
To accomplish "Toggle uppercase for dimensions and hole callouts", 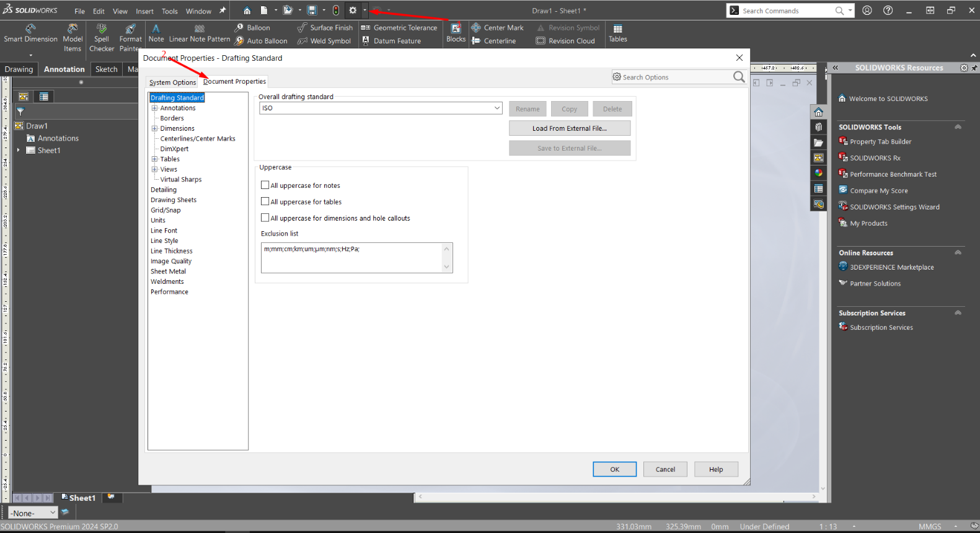I will point(265,218).
